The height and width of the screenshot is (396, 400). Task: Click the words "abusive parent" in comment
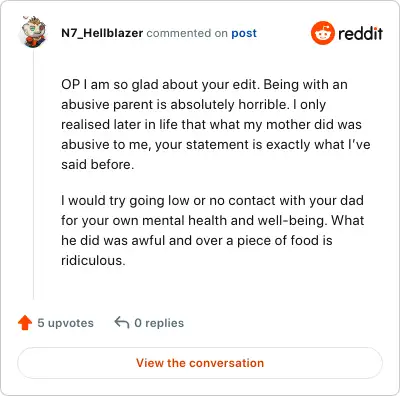point(108,105)
